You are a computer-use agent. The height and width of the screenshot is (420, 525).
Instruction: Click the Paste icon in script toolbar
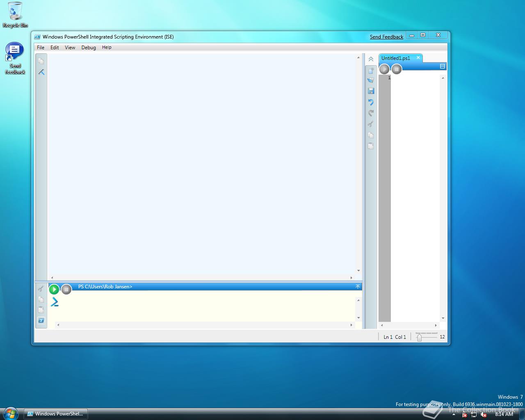pos(371,146)
